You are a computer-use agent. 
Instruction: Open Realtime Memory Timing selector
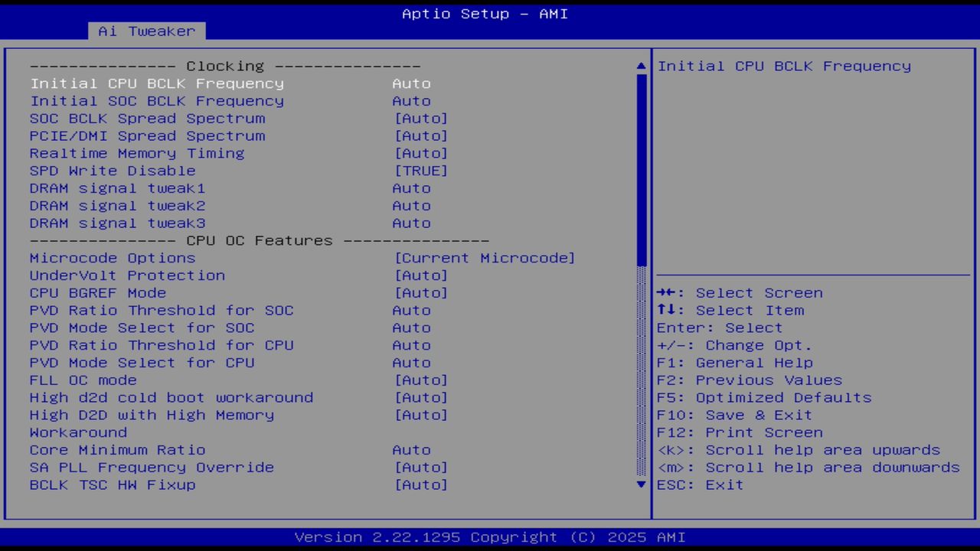[x=421, y=153]
